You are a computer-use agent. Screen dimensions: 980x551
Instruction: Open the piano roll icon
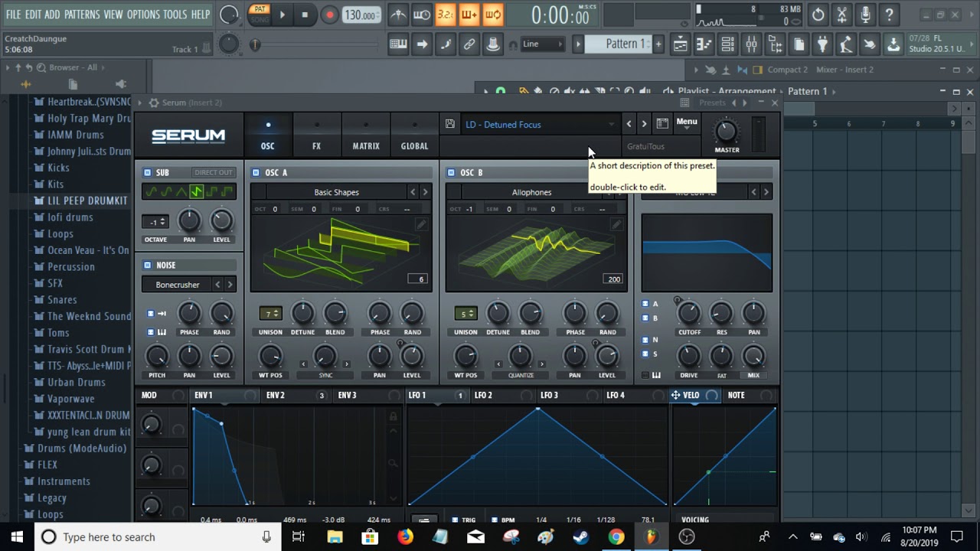pos(704,44)
